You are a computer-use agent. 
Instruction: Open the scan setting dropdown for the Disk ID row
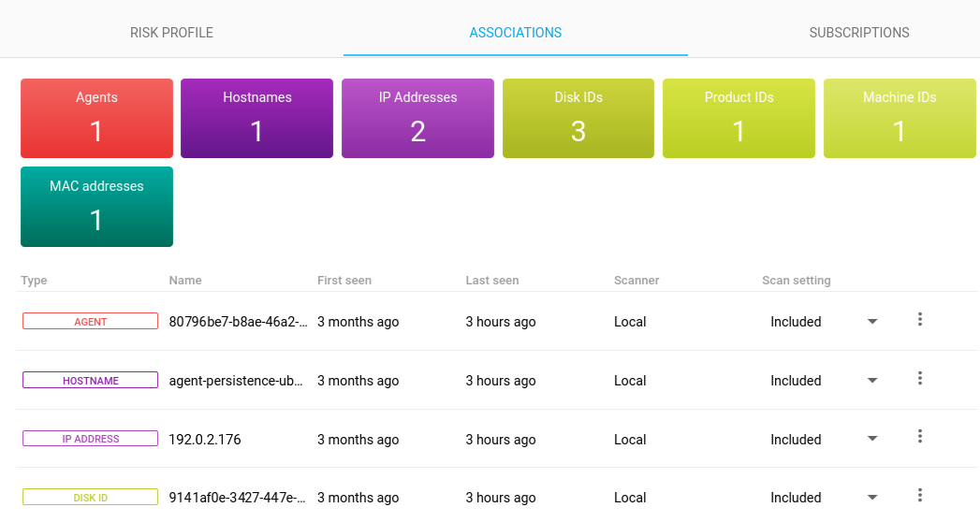872,498
